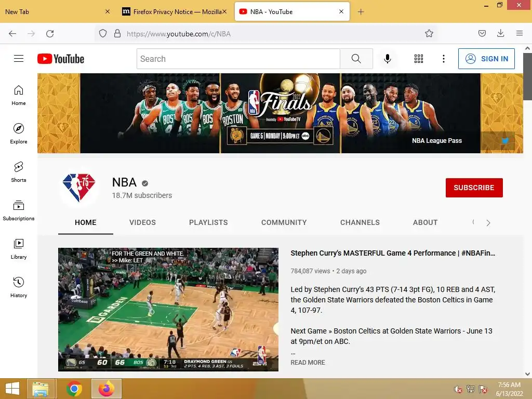The height and width of the screenshot is (399, 532).
Task: Open the PLAYLISTS tab
Action: coord(208,222)
